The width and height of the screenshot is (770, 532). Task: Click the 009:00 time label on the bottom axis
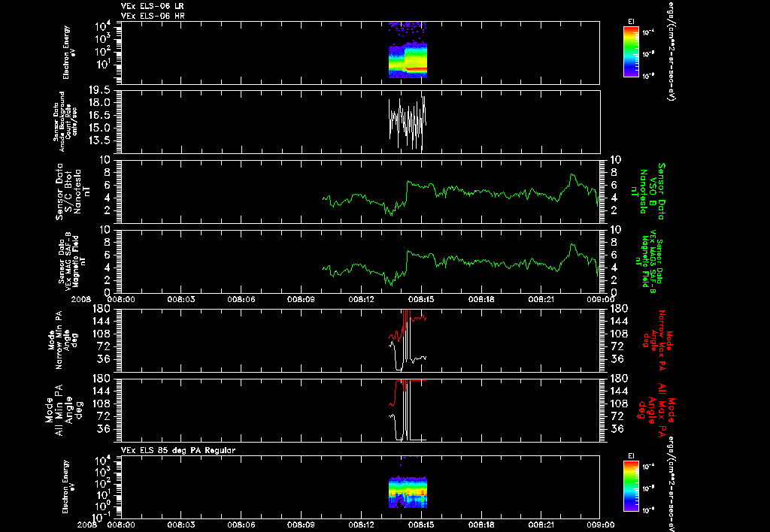coord(601,524)
